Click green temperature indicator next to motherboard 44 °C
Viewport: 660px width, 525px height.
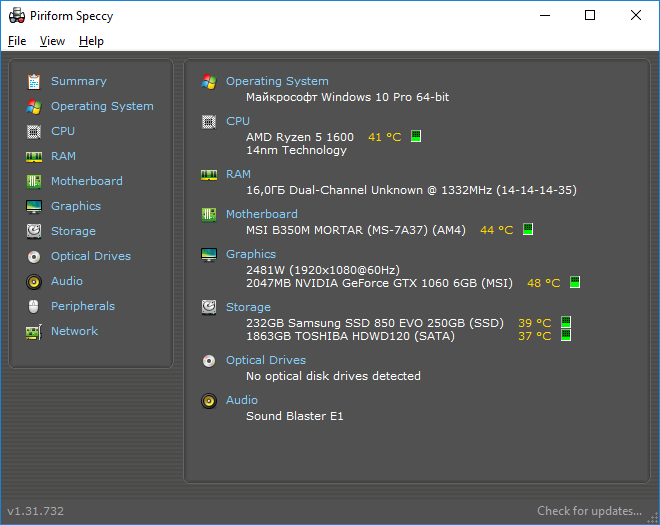click(x=528, y=229)
